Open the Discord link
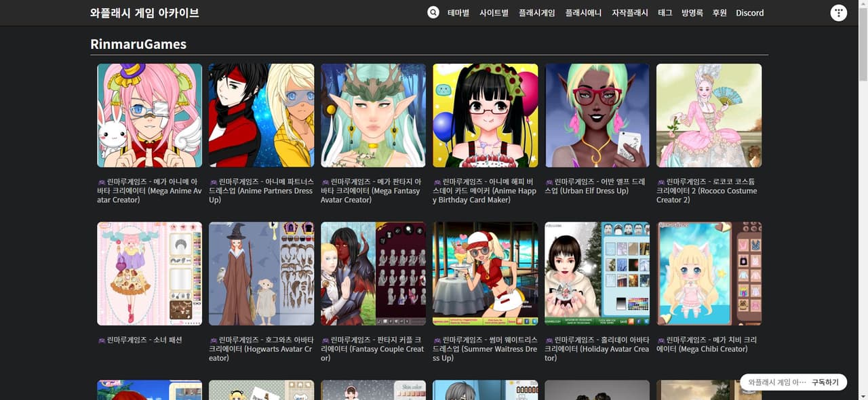 [750, 13]
